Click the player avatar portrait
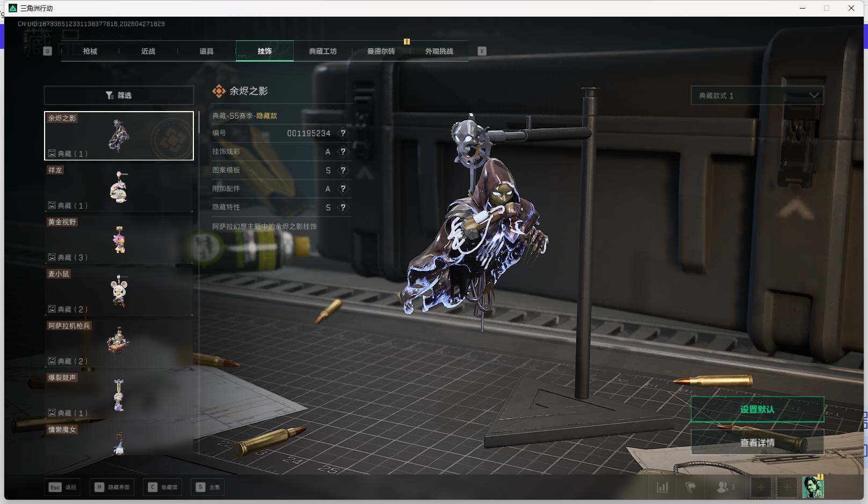This screenshot has width=868, height=504. (812, 487)
